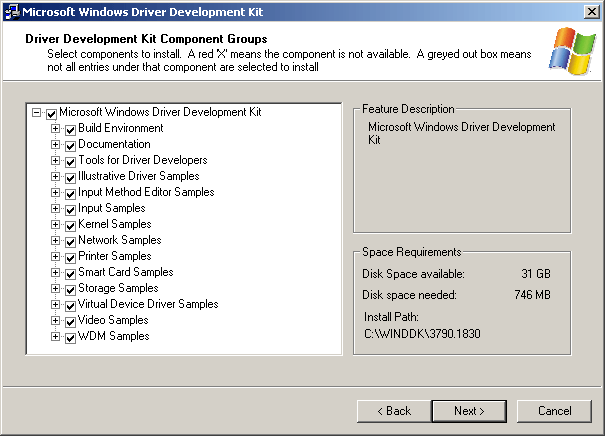Select the Illustrative Driver Samples item
Screen dimensions: 605x436
pos(139,176)
